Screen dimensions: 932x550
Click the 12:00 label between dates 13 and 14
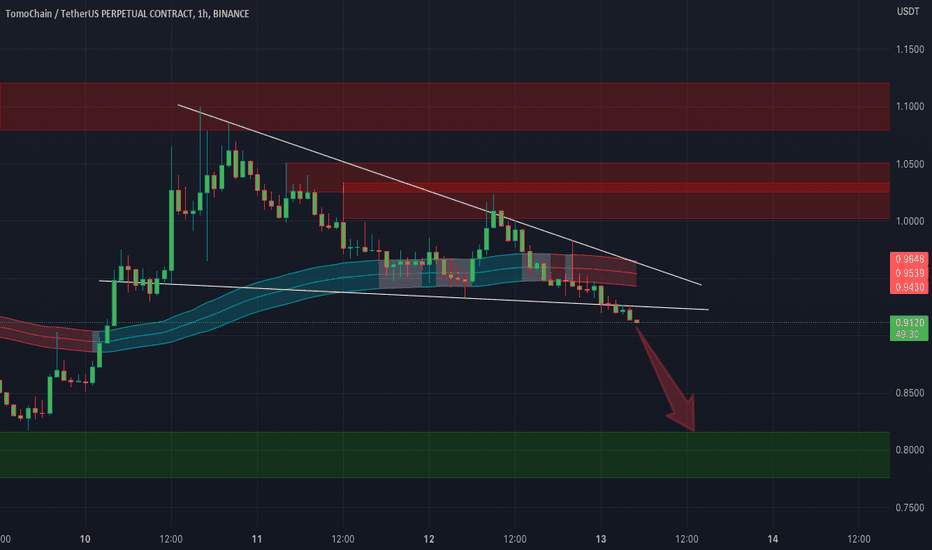[687, 539]
